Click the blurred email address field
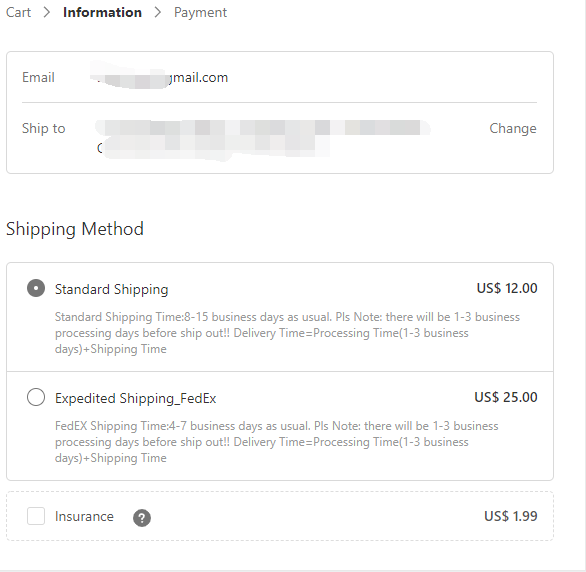Viewport: 586px width, 572px height. (x=159, y=77)
